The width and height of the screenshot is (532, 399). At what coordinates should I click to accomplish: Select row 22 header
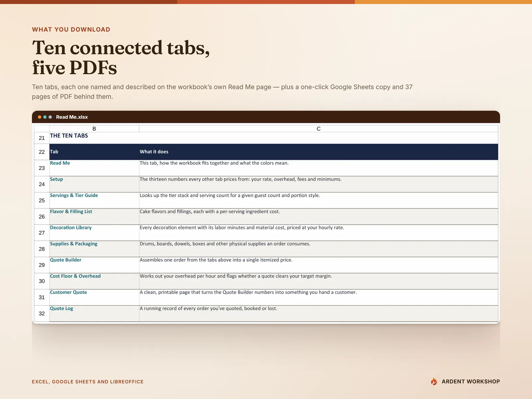(x=42, y=152)
